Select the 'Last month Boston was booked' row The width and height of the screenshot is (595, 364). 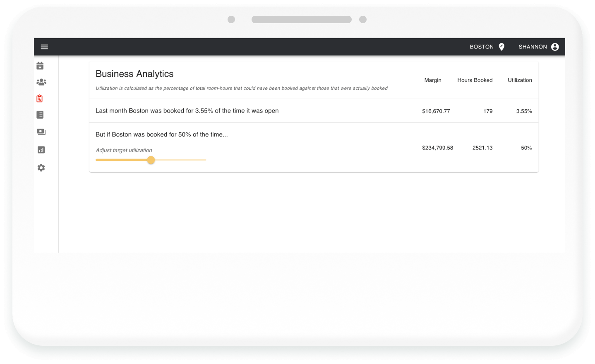tap(187, 111)
